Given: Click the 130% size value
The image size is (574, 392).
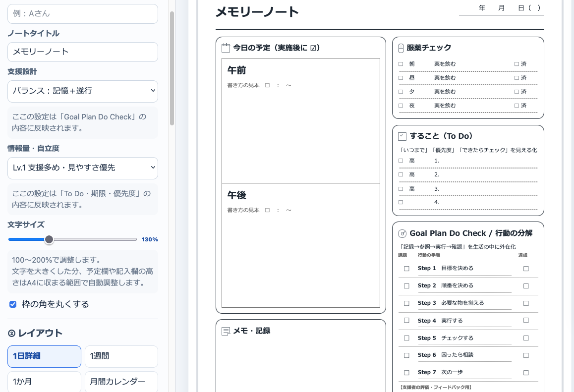Looking at the screenshot, I should (x=150, y=239).
